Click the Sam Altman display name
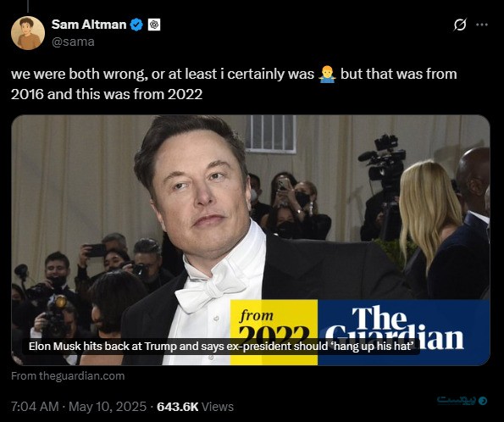Image resolution: width=504 pixels, height=422 pixels. pos(89,25)
